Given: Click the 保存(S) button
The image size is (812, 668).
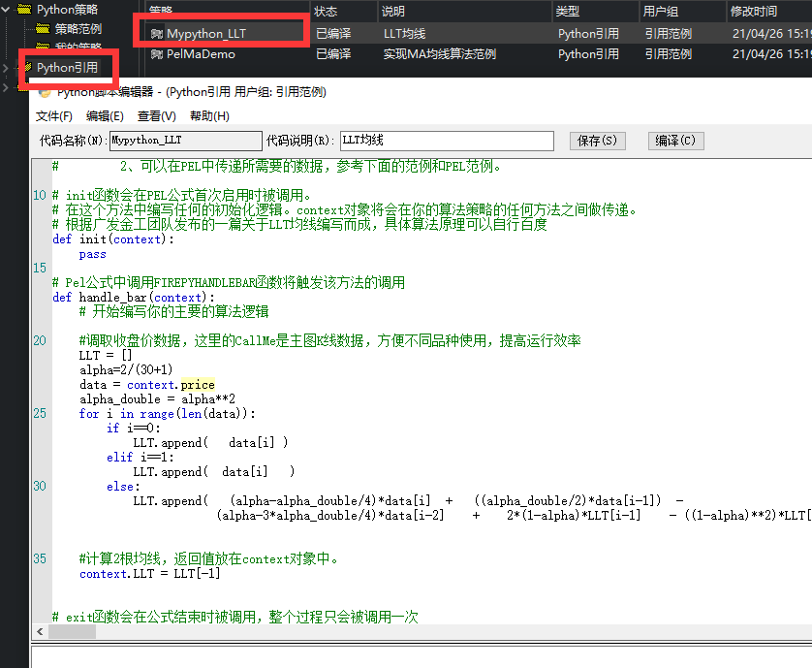Looking at the screenshot, I should pos(597,141).
